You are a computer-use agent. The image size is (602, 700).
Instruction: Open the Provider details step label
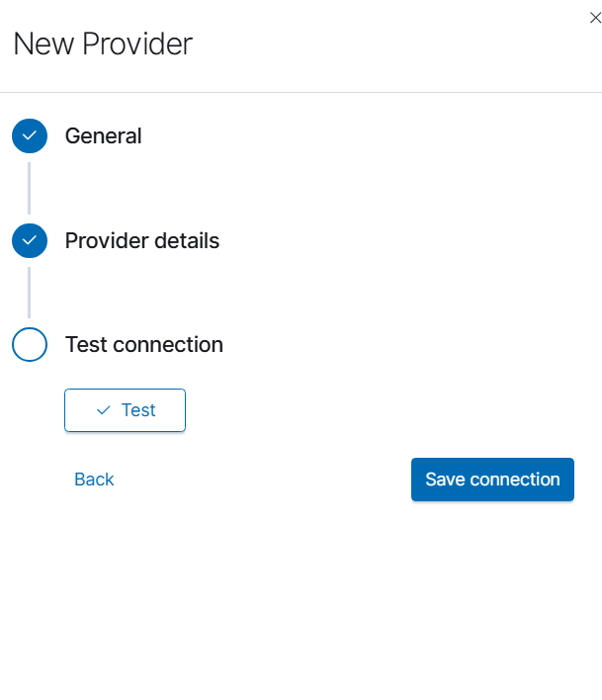(x=141, y=240)
